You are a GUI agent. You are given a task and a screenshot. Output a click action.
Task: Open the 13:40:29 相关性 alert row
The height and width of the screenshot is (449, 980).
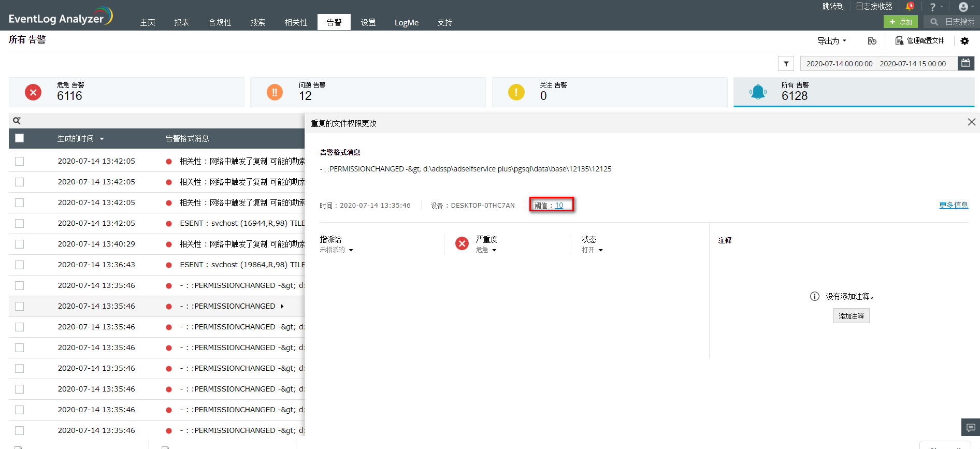pyautogui.click(x=156, y=244)
